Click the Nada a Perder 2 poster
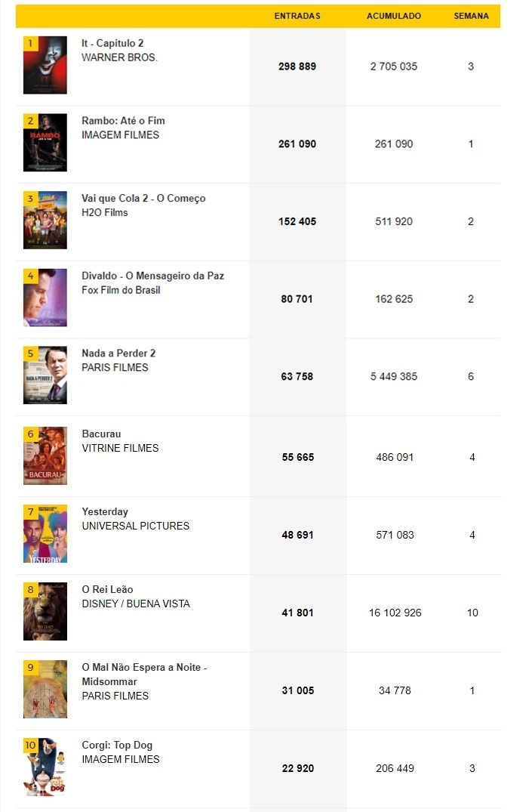 click(x=45, y=375)
